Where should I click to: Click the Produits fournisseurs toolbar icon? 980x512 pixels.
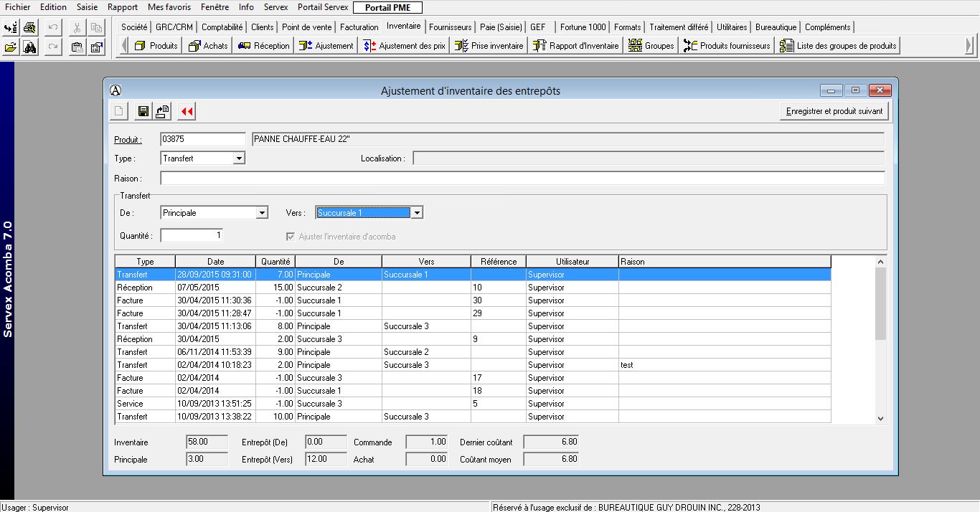[727, 46]
